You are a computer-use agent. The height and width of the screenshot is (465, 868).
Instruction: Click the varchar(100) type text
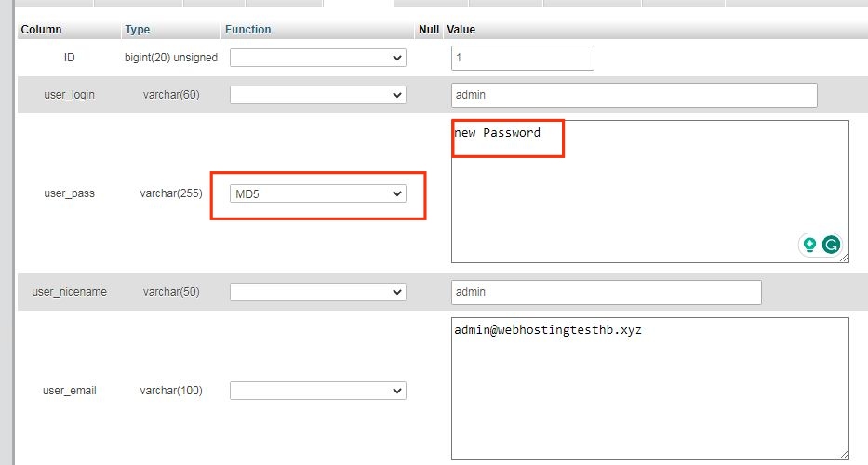click(171, 391)
